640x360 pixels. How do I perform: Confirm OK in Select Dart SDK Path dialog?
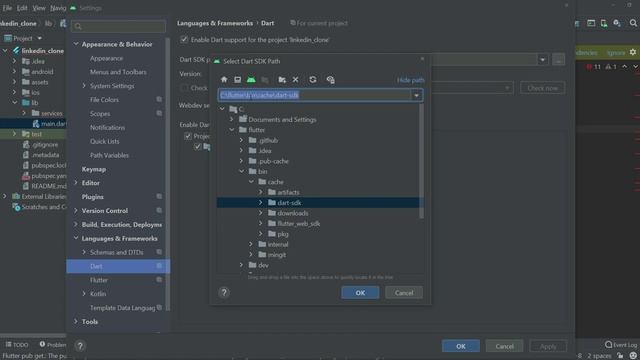360,293
